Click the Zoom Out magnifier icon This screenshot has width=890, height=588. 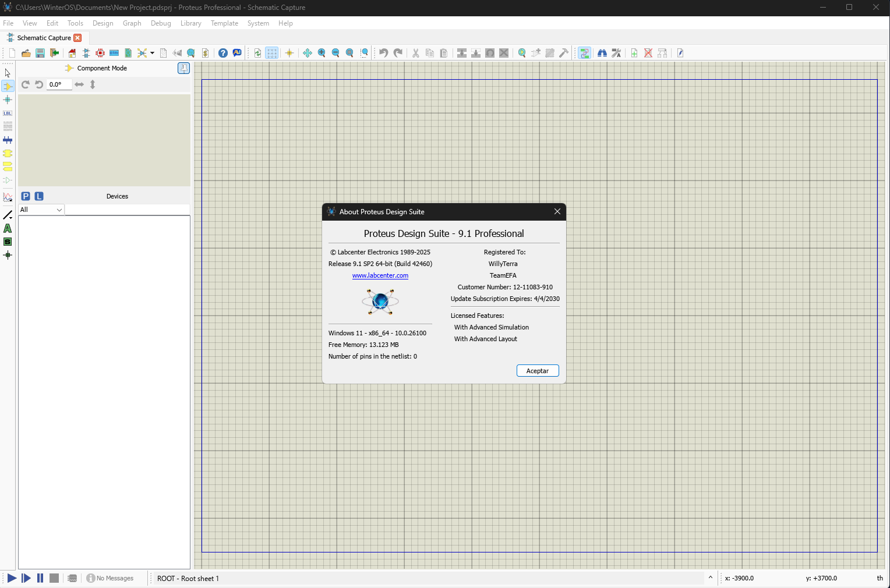click(335, 53)
